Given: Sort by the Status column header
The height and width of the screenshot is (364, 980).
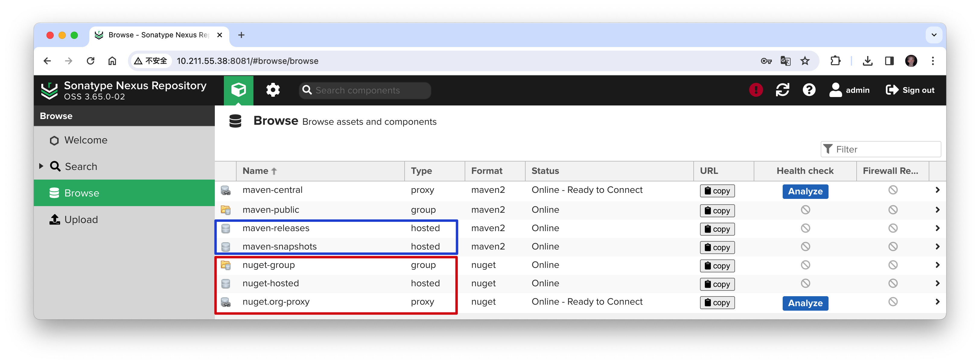Looking at the screenshot, I should [x=609, y=171].
